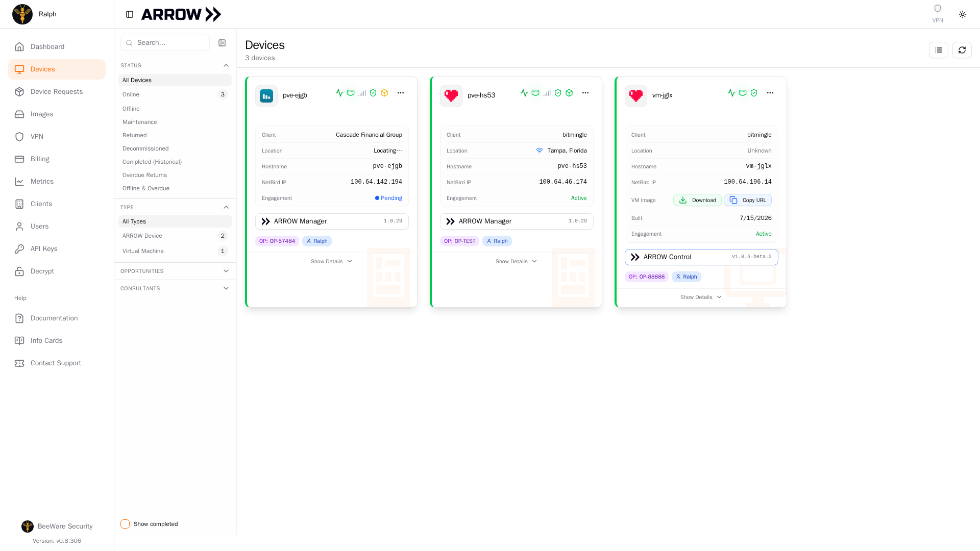Click the signal bars icon on pve-hs53

[x=547, y=93]
